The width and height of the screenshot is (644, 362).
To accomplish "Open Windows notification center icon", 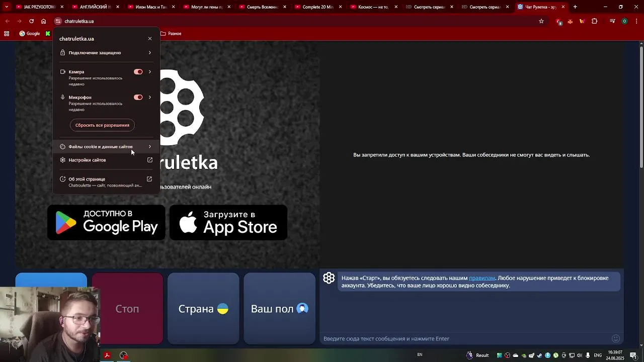I will click(x=633, y=355).
